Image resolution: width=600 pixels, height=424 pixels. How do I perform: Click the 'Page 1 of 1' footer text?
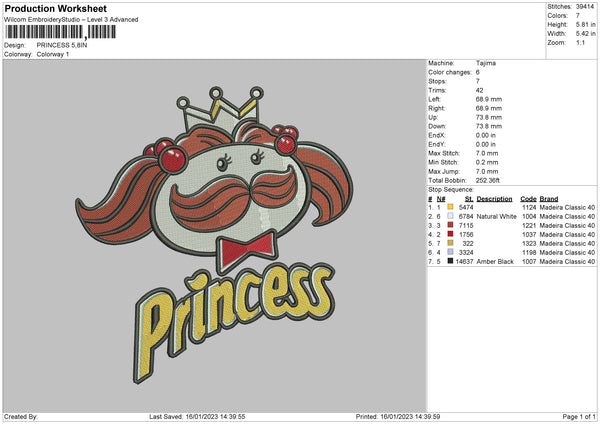[x=579, y=416]
